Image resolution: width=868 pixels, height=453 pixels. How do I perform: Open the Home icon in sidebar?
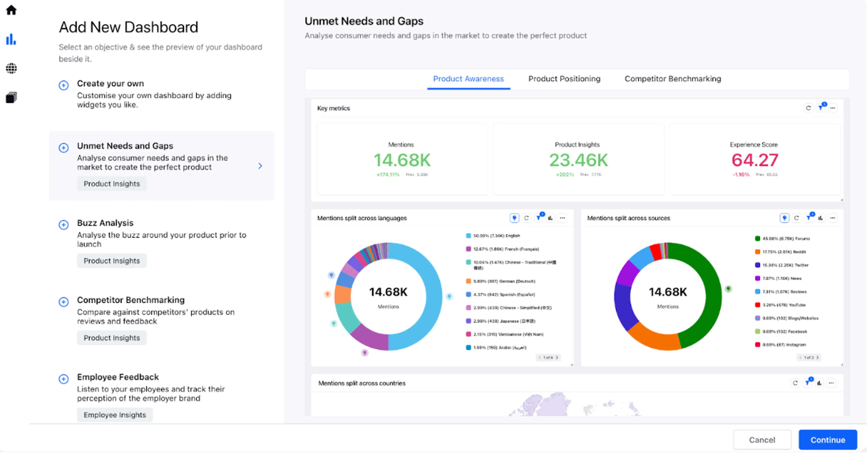click(x=11, y=10)
